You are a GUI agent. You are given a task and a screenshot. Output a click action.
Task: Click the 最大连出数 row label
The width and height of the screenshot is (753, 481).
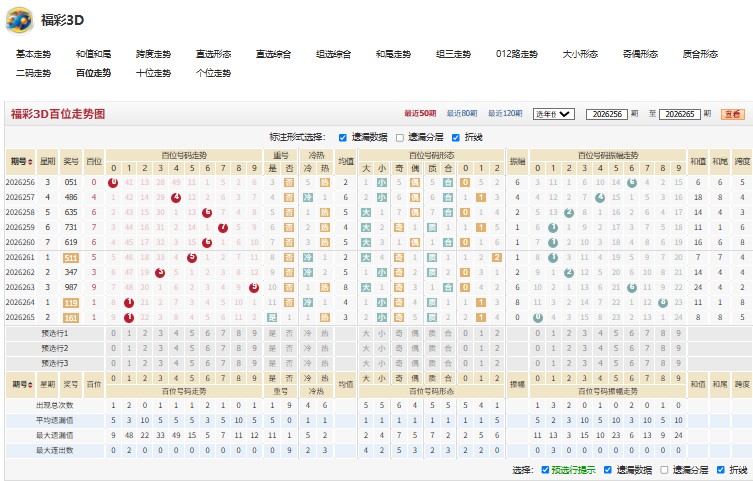pyautogui.click(x=55, y=451)
